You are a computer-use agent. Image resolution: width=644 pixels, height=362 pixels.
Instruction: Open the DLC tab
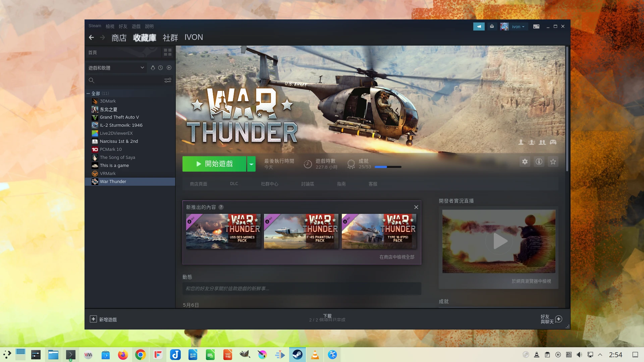[234, 184]
